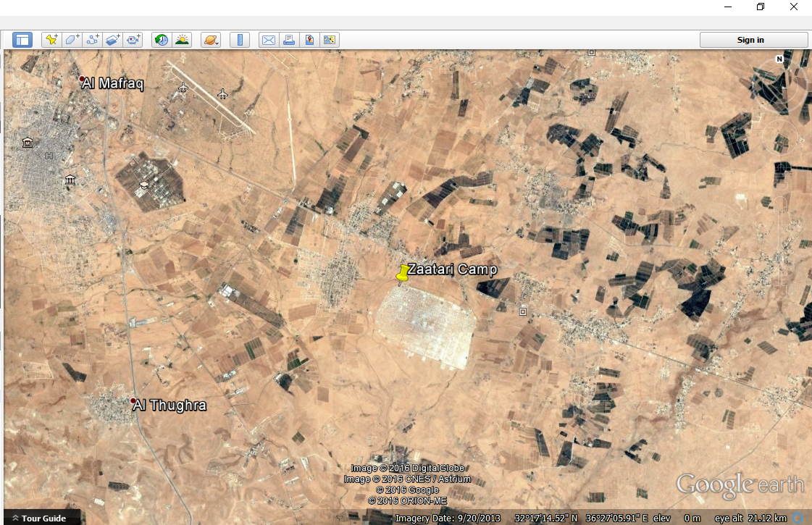This screenshot has width=812, height=525.
Task: Open the planet switcher dropdown
Action: [211, 40]
